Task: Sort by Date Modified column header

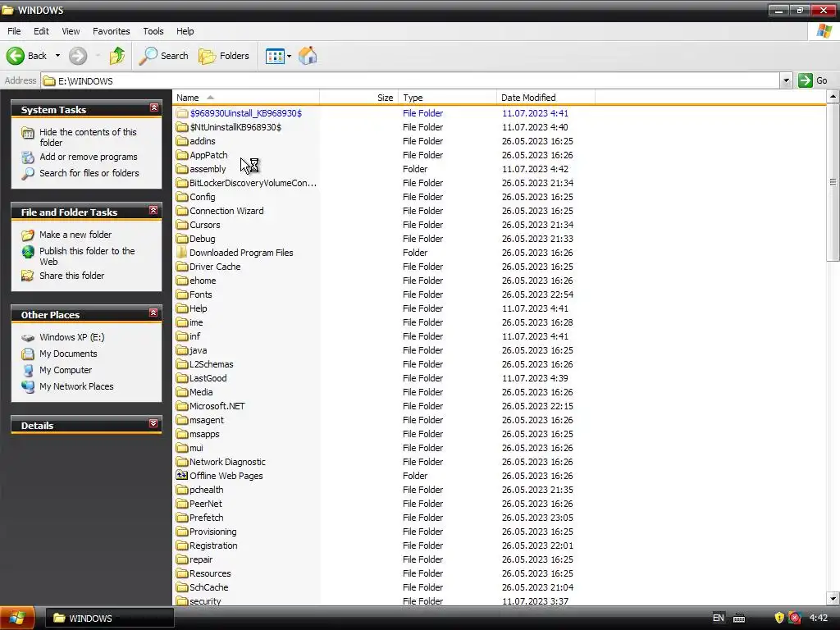Action: (546, 98)
